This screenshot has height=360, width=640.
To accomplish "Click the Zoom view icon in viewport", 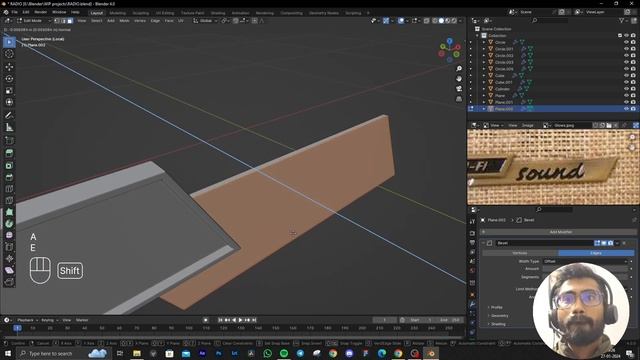I will [459, 69].
